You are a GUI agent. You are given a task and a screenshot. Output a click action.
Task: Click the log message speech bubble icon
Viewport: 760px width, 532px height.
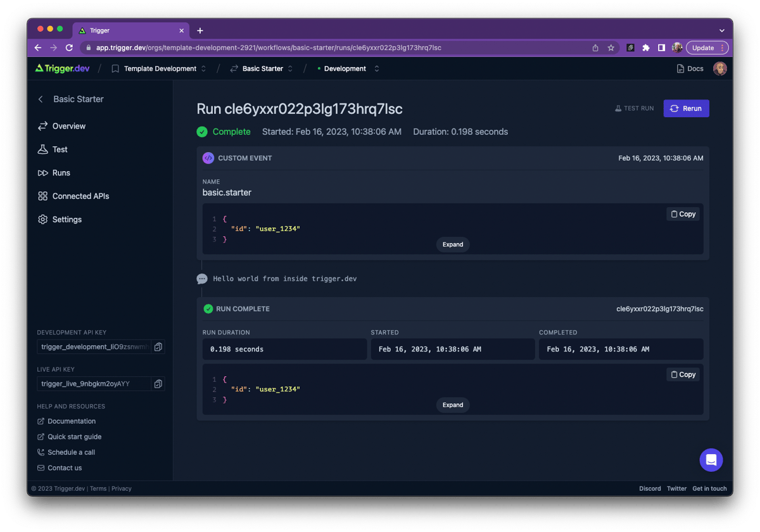click(x=202, y=279)
